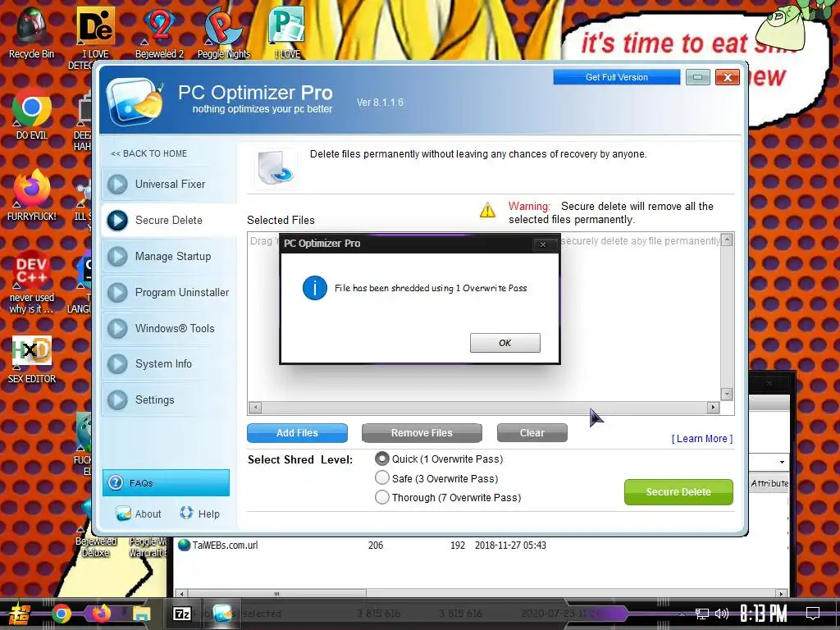Click the PC Optimizer Pro logo icon
This screenshot has height=630, width=840.
coord(135,102)
